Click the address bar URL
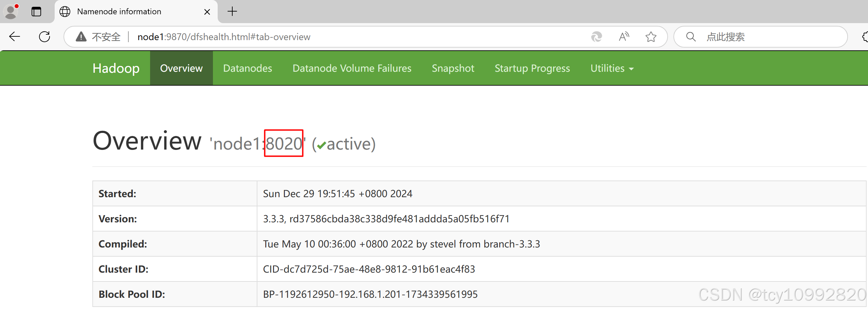 (x=224, y=37)
